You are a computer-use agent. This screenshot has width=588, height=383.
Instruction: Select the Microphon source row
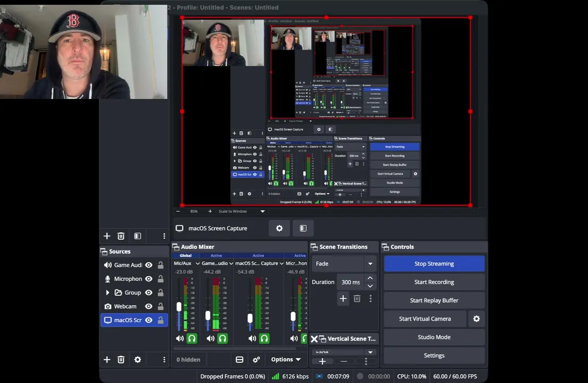pyautogui.click(x=134, y=279)
